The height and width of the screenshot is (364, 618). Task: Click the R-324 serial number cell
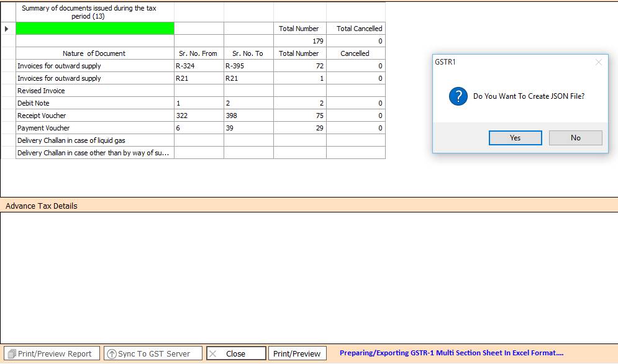coord(198,66)
